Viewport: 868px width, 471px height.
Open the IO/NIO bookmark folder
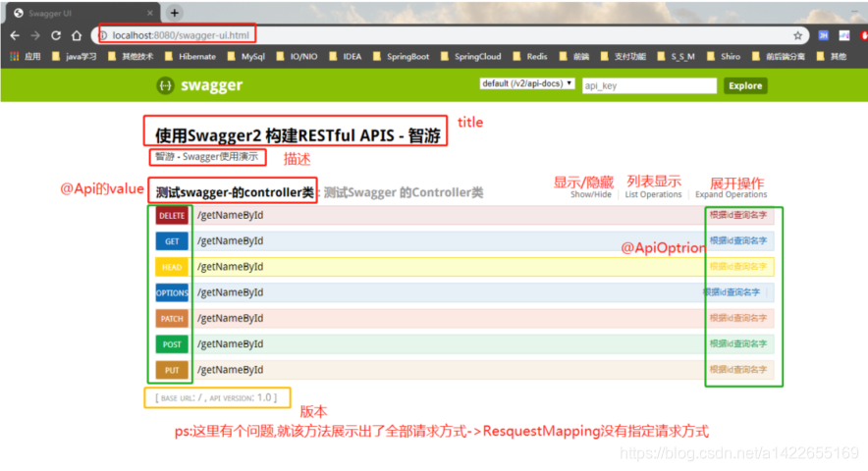(298, 57)
